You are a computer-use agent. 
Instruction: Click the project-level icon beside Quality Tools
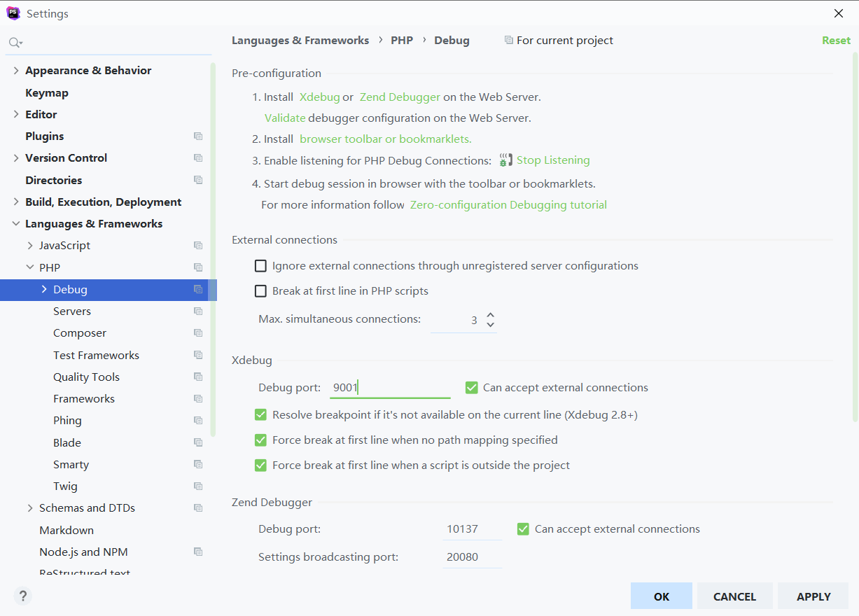pyautogui.click(x=198, y=377)
